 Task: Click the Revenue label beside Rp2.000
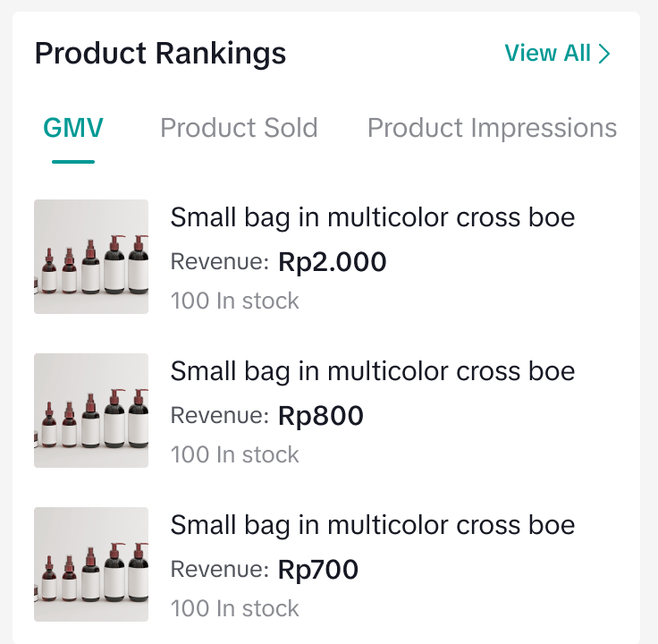click(219, 263)
